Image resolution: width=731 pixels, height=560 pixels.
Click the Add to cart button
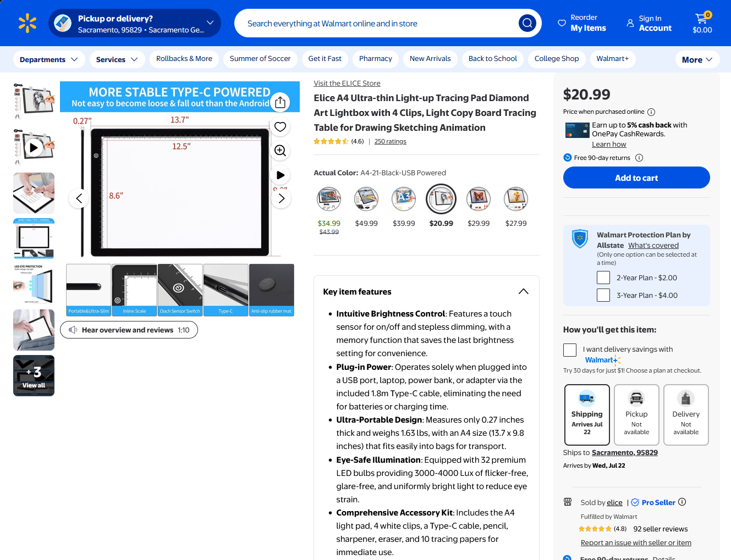pyautogui.click(x=636, y=178)
